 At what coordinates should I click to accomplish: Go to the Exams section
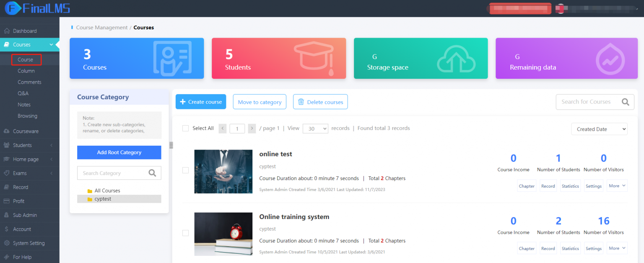pos(19,173)
